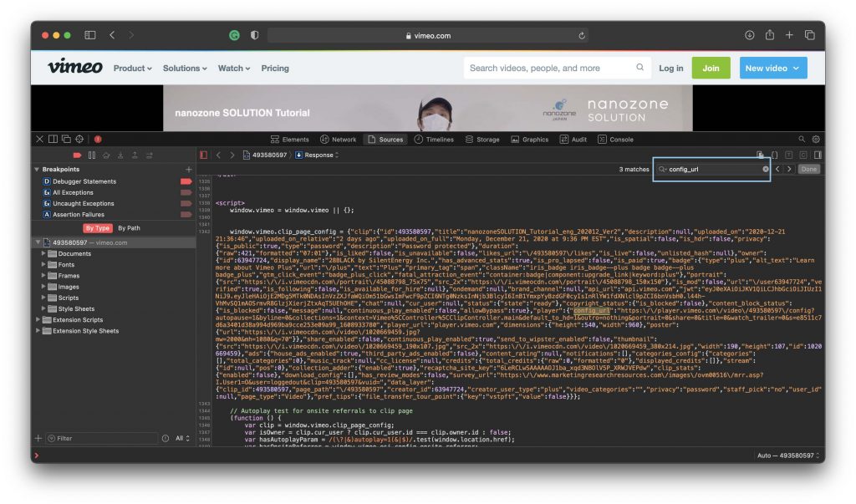Collapse the 493580597 vimeo.com resource tree

pyautogui.click(x=38, y=242)
